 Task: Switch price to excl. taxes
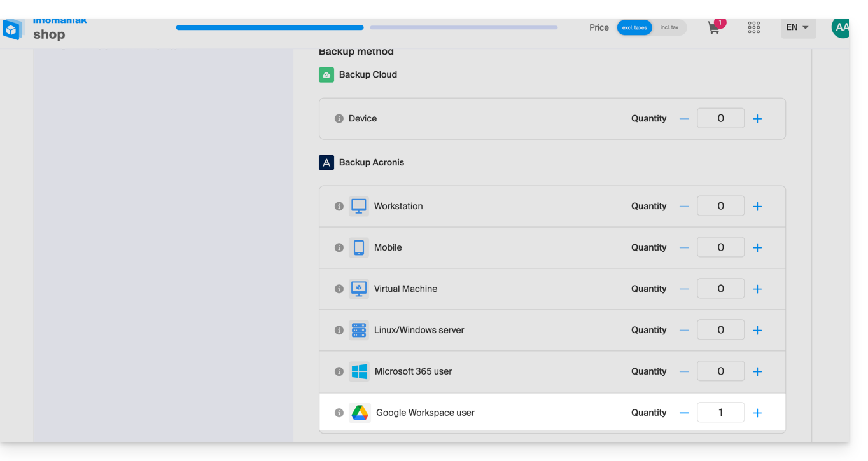coord(634,28)
